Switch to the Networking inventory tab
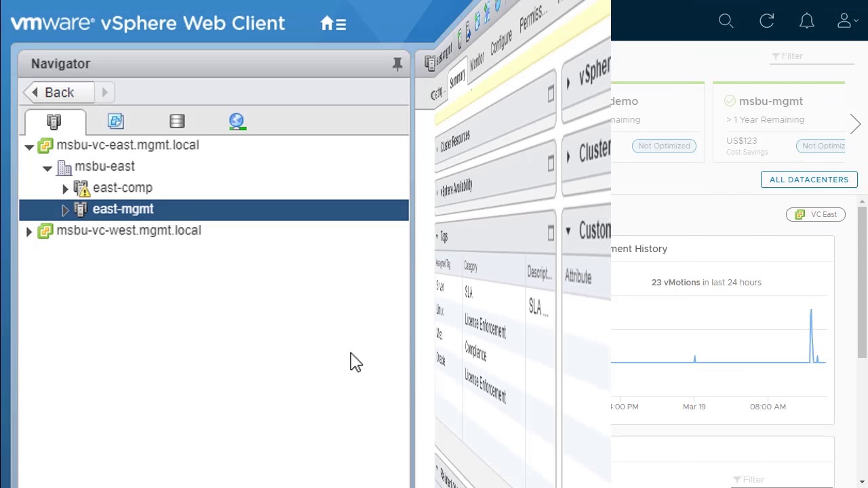This screenshot has height=488, width=868. [x=237, y=121]
